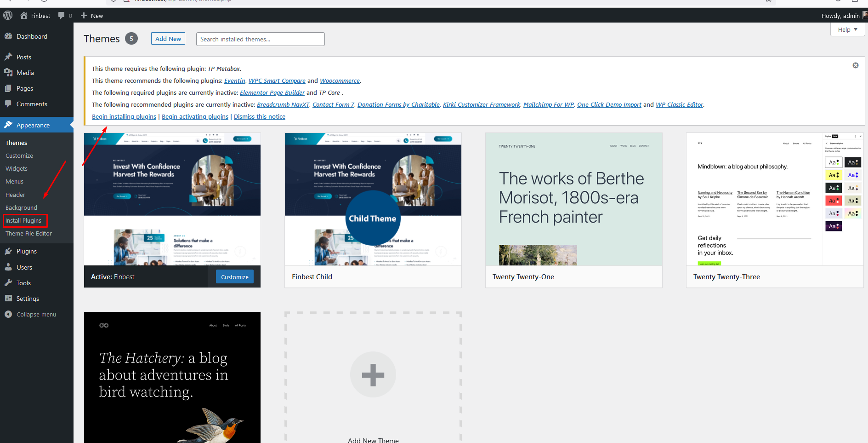The width and height of the screenshot is (868, 443).
Task: Click the Search installed themes field
Action: 260,39
